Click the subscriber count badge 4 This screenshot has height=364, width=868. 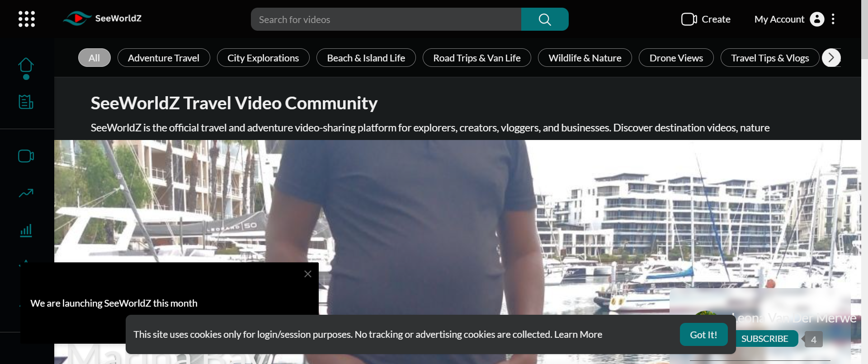coord(813,340)
